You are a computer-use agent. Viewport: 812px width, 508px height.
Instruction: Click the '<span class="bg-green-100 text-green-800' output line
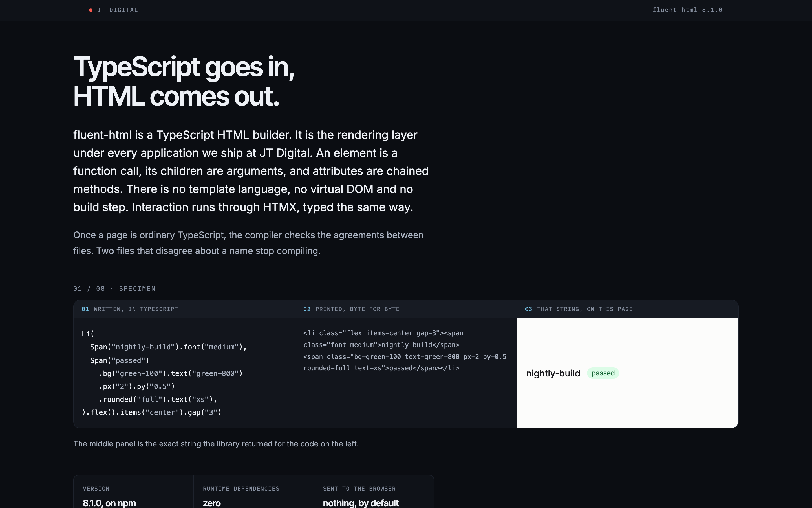[405, 357]
